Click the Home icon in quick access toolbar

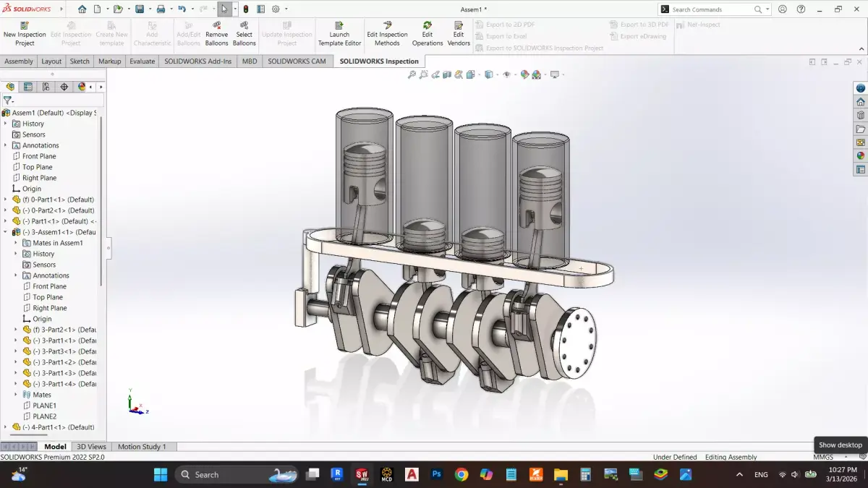[82, 9]
